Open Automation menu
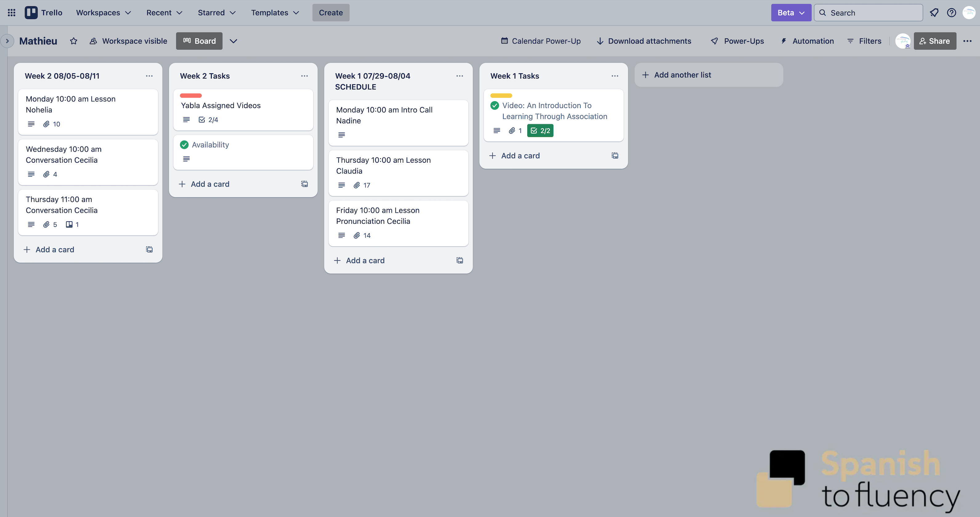This screenshot has width=980, height=517. click(807, 41)
